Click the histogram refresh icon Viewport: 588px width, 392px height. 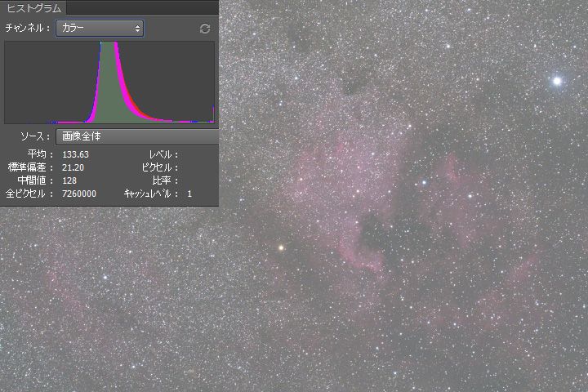click(205, 29)
